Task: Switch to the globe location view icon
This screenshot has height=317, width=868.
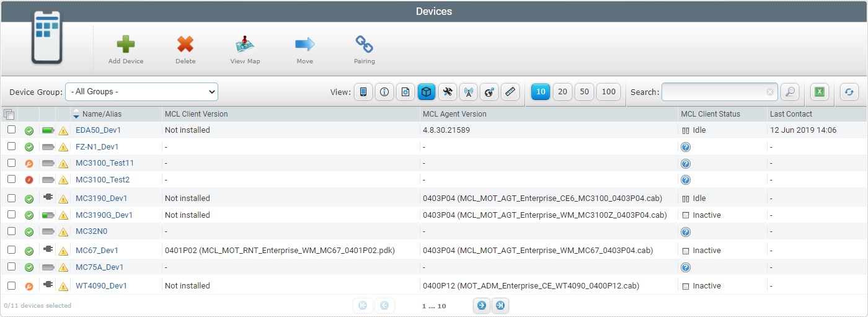Action: [x=489, y=92]
